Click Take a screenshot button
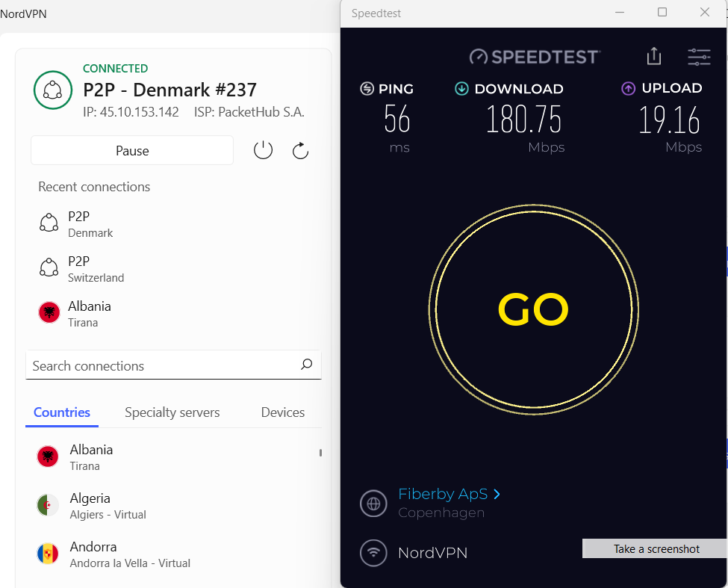 click(x=656, y=548)
